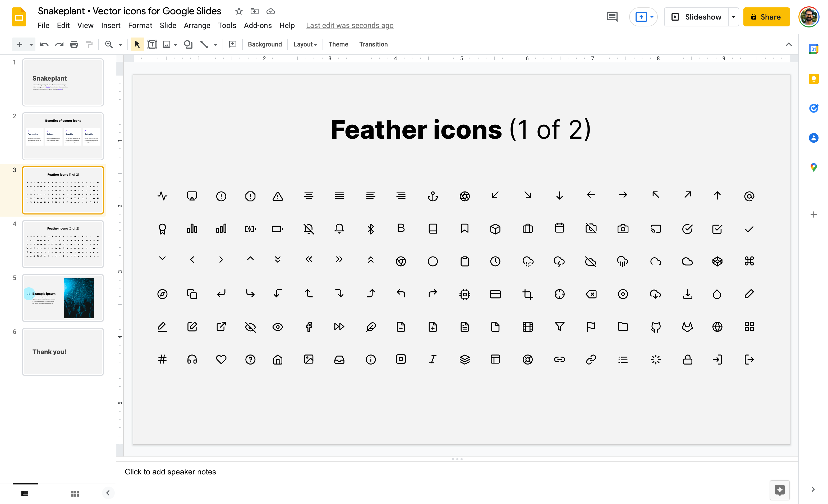Click the Share button
Image resolution: width=828 pixels, height=504 pixels.
(x=766, y=17)
